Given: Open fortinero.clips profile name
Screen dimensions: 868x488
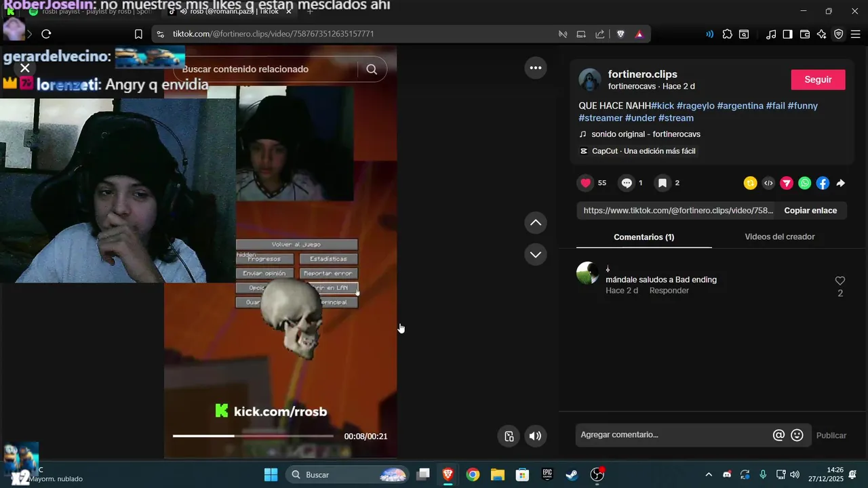Looking at the screenshot, I should (642, 75).
